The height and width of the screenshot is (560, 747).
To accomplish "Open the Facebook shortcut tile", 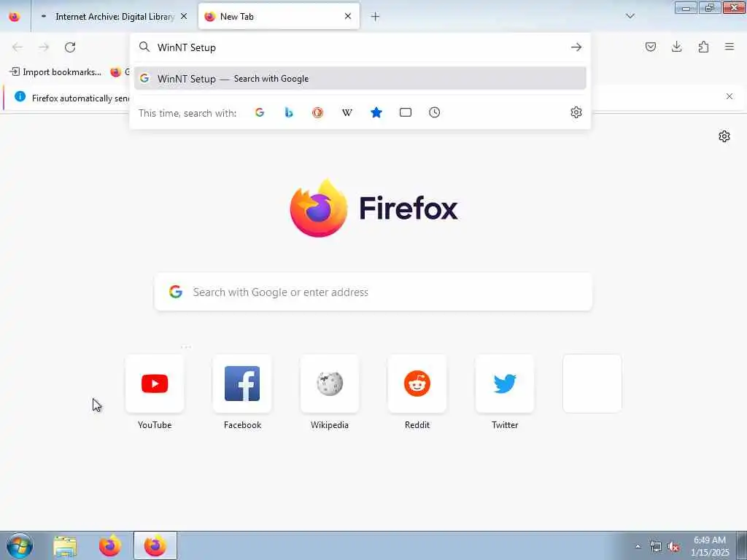I will [x=242, y=384].
